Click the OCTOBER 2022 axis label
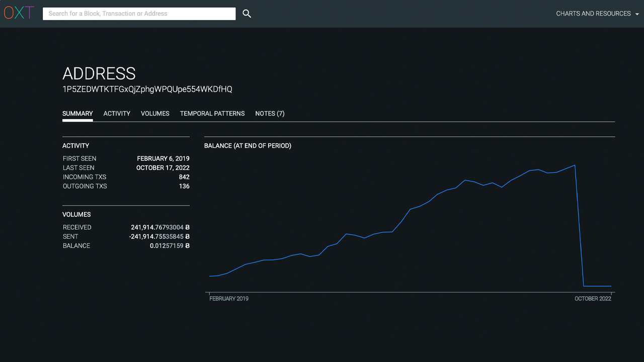 pyautogui.click(x=593, y=298)
